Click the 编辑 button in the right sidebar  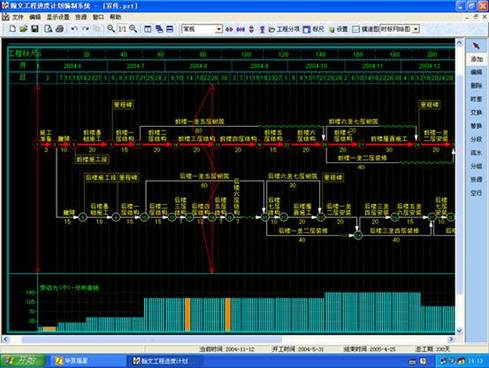[x=476, y=72]
